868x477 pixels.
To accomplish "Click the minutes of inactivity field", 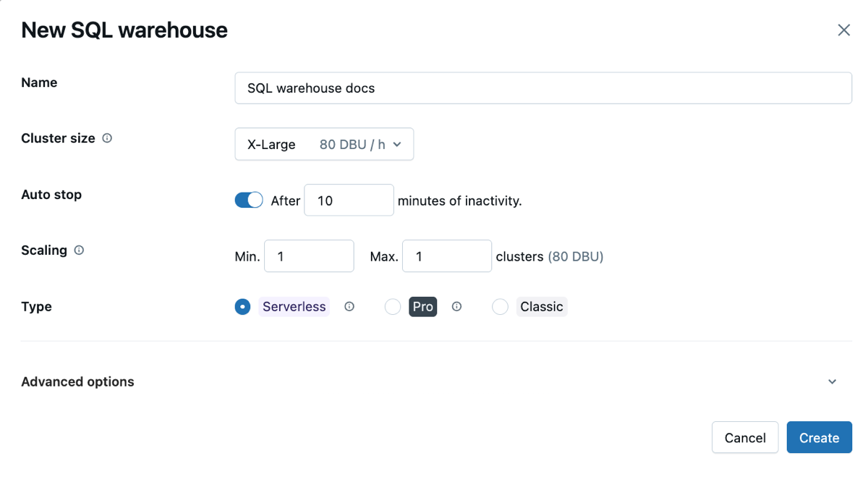I will coord(349,200).
